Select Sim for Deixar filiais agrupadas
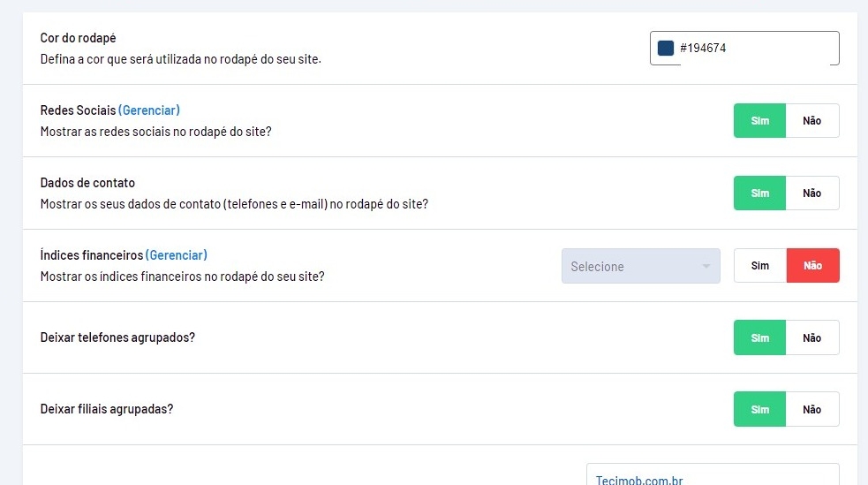Screen dimensions: 868x485 759,410
